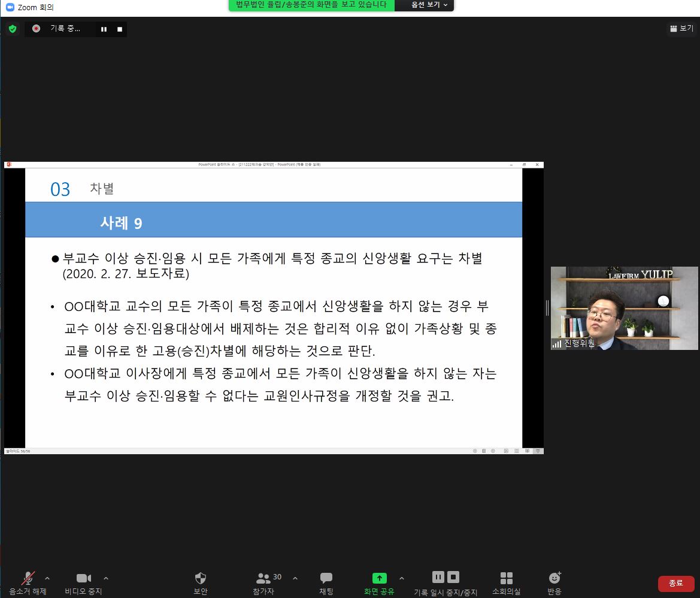Click the green encryption shield icon
Screen dimensions: 700x598
click(x=13, y=29)
